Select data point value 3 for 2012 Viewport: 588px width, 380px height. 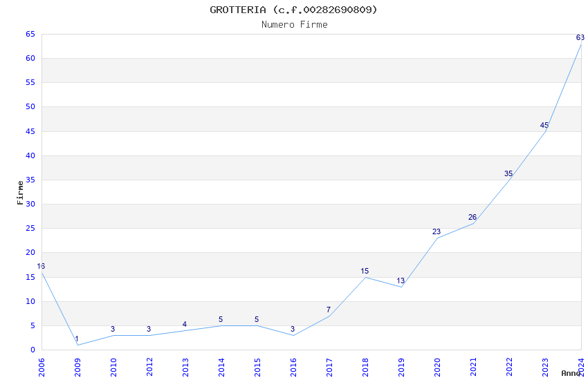click(x=149, y=329)
